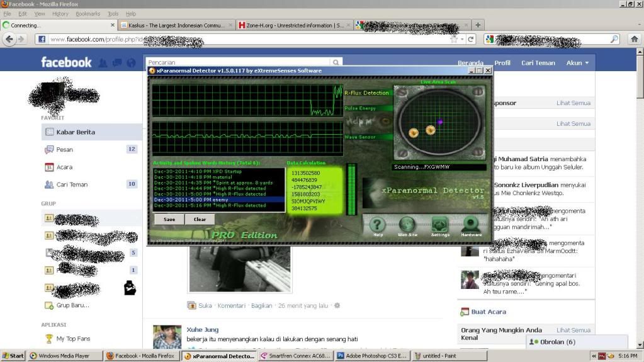Viewport: 644px width, 362px height.
Task: Open My Top Fans application
Action: (x=73, y=339)
